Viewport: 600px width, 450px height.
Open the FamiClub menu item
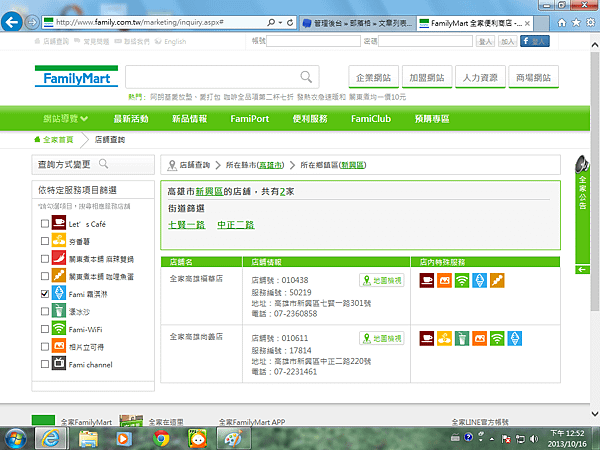[x=371, y=119]
